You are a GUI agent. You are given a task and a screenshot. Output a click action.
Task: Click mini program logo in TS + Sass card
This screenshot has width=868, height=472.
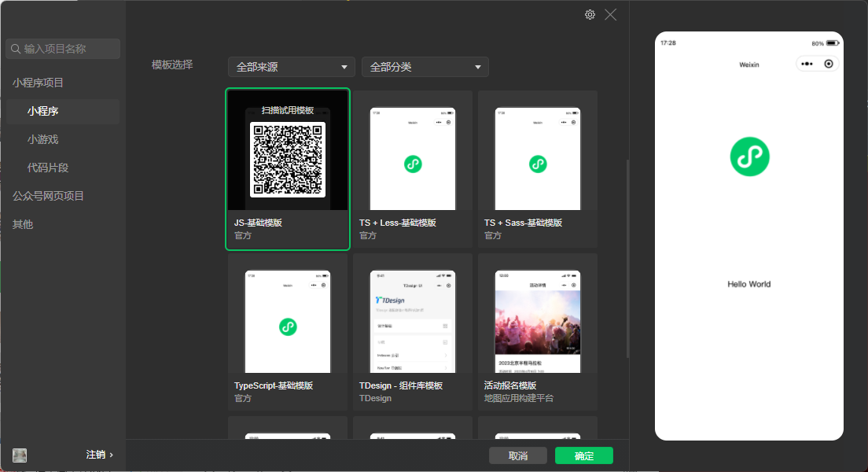pos(538,164)
